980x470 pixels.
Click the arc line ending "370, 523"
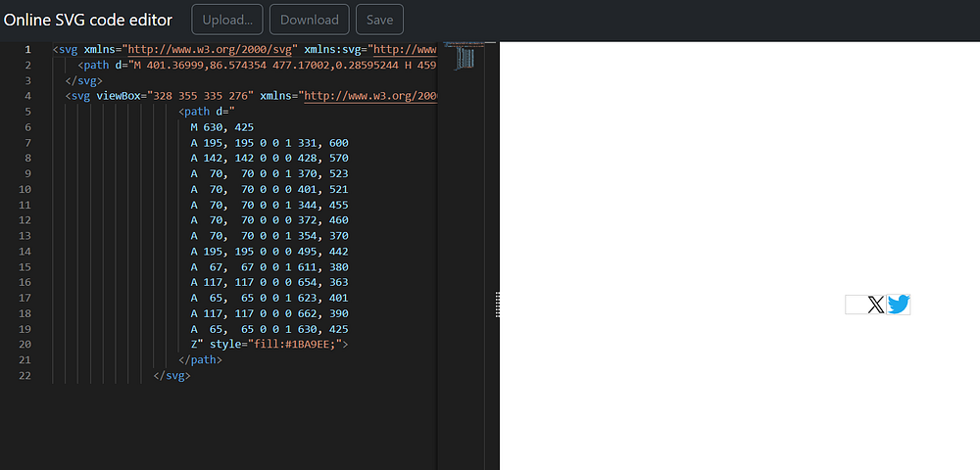point(269,174)
